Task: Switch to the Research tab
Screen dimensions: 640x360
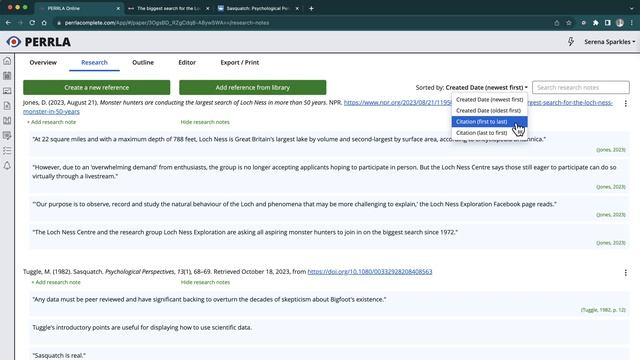Action: 94,62
